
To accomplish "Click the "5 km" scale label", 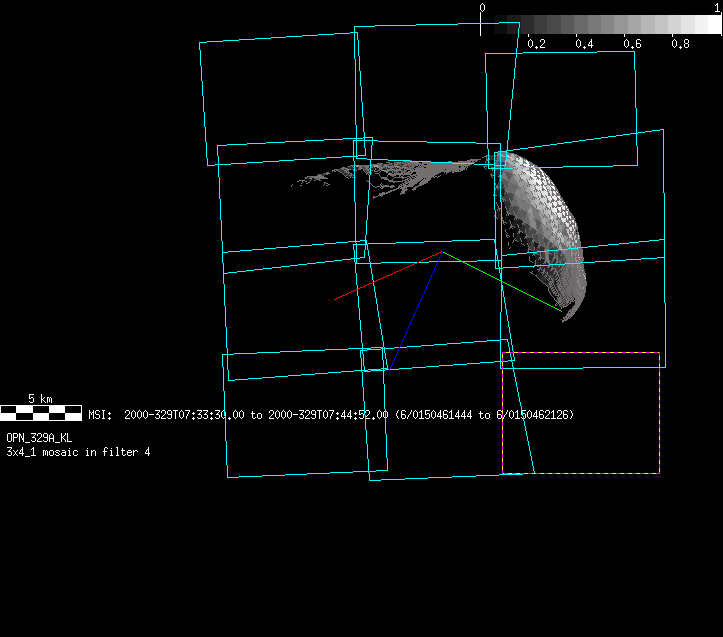I will coord(40,398).
